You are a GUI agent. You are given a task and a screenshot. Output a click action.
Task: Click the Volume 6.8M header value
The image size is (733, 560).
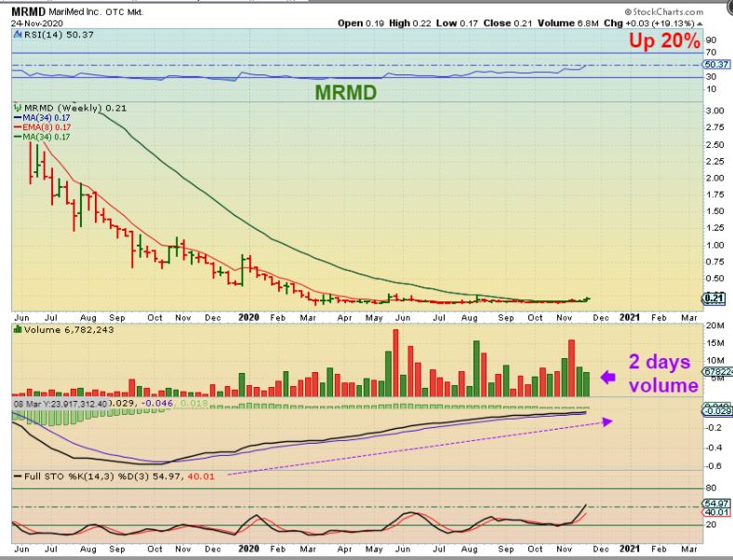(568, 23)
